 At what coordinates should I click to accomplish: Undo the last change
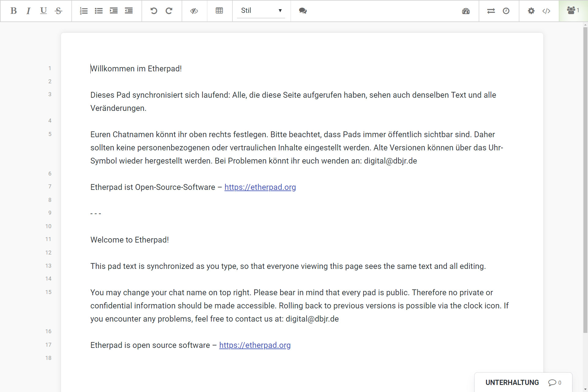pos(154,11)
